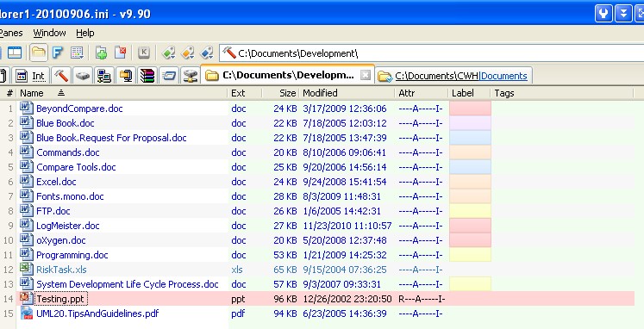Switch to the hammer icon tab

[x=61, y=76]
